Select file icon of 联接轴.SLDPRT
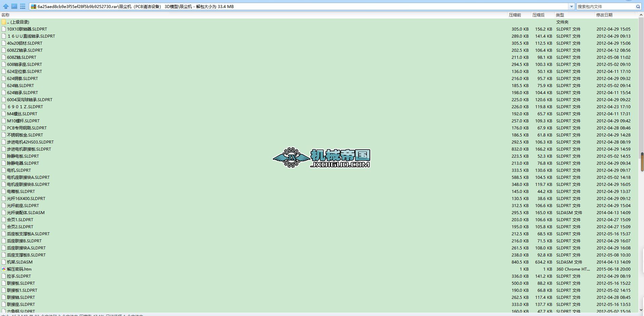This screenshot has height=316, width=644. pos(4,297)
